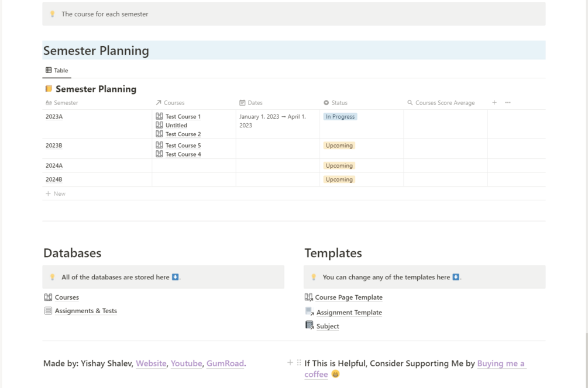
Task: Open the Buying me a coffee link
Action: (x=501, y=363)
